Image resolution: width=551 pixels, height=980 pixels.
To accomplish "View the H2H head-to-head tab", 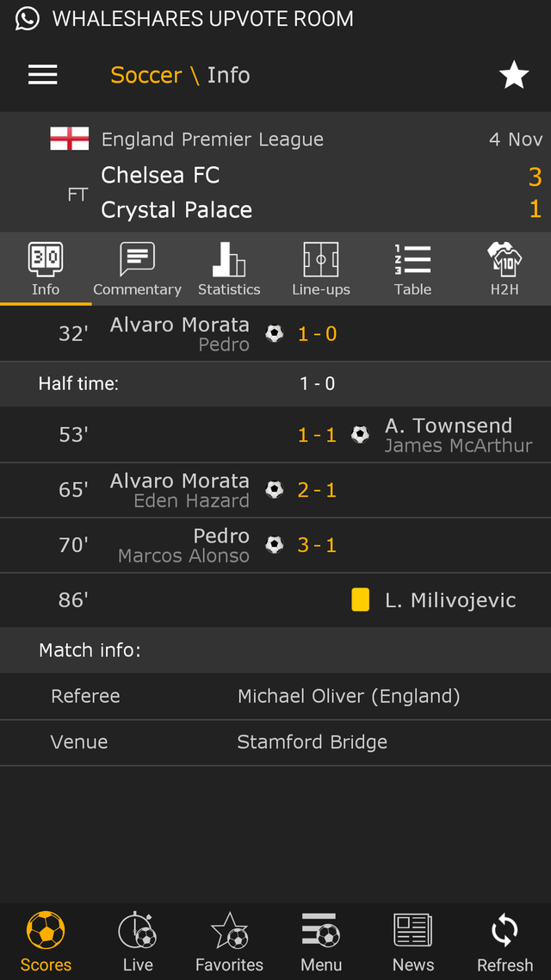I will tap(505, 270).
